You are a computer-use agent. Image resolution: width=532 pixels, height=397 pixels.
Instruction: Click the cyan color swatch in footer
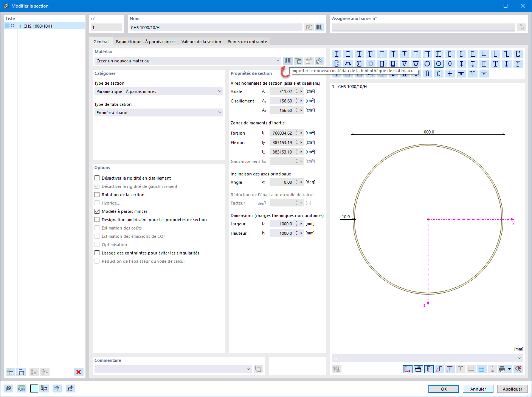click(x=34, y=388)
